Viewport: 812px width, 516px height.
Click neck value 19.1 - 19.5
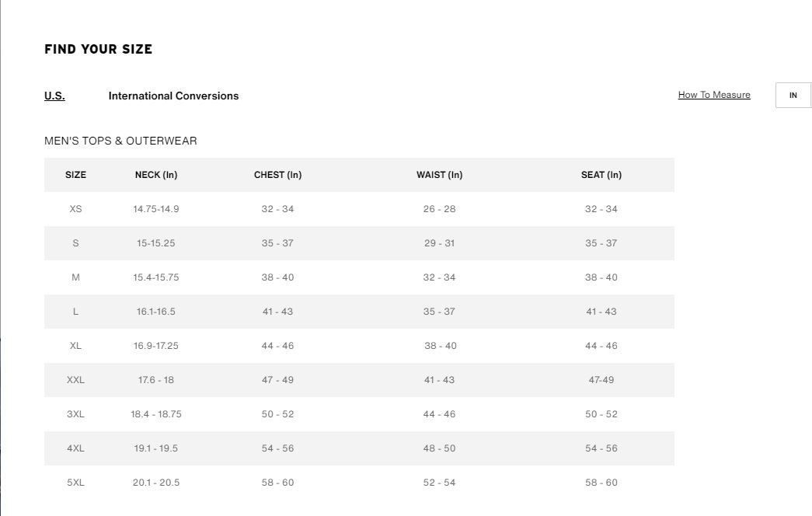pos(156,448)
